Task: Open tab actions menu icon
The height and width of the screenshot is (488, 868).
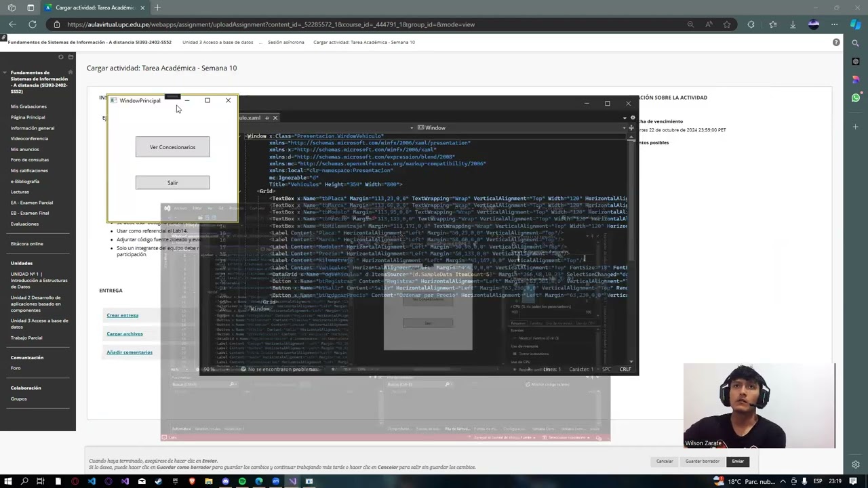Action: coord(31,7)
